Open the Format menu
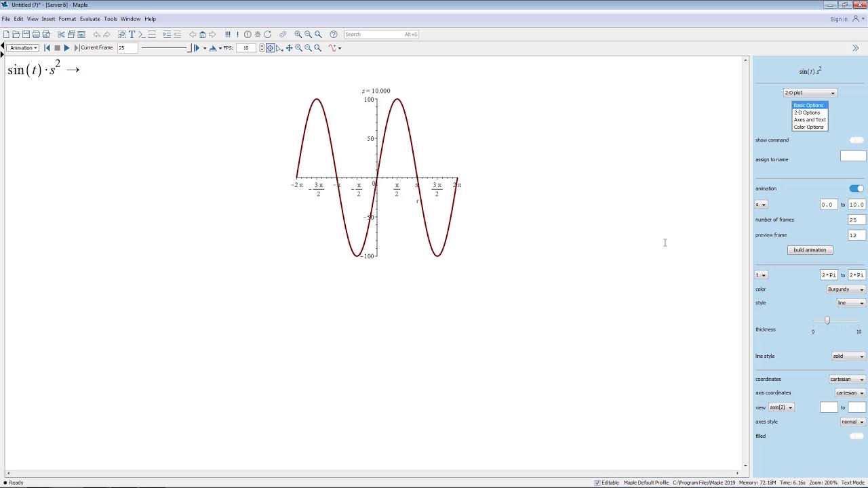 pos(67,19)
